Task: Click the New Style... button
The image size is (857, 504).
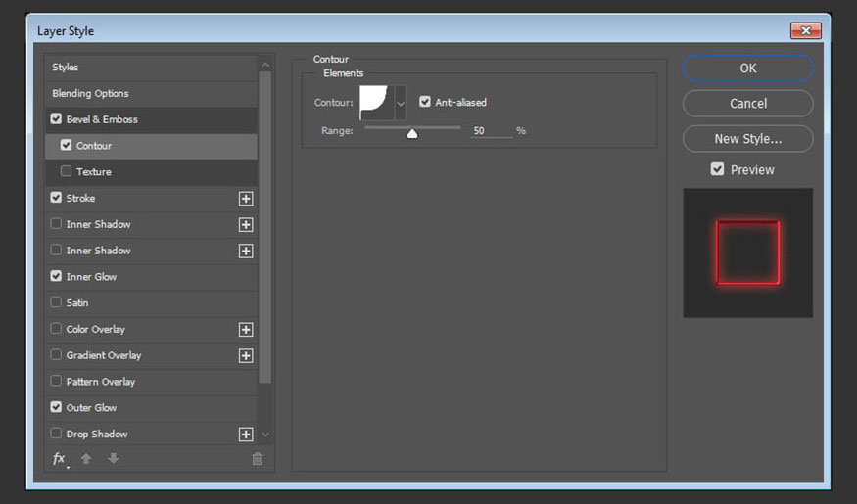Action: pyautogui.click(x=747, y=139)
